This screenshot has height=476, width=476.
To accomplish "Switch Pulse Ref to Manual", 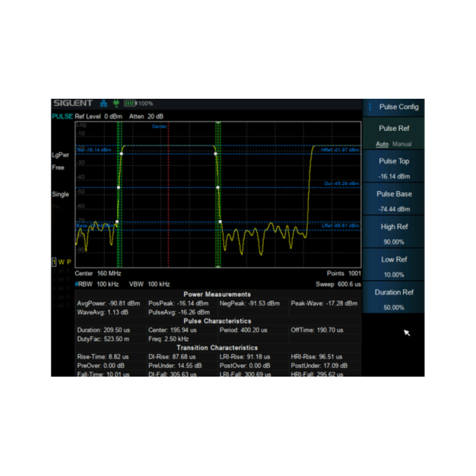I will click(402, 144).
